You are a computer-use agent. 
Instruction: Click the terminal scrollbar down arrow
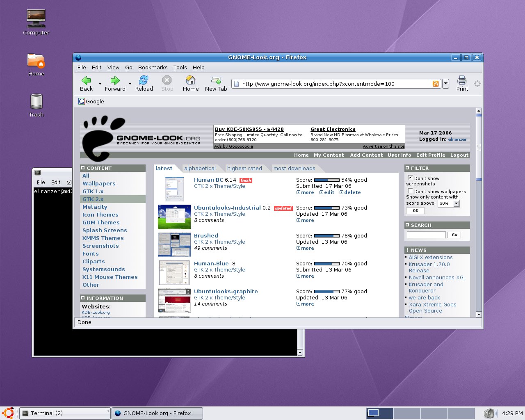(x=300, y=353)
